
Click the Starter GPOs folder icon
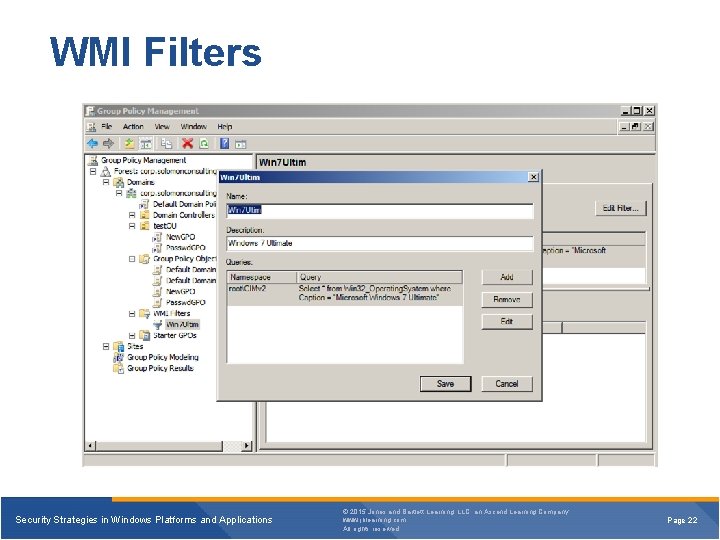point(144,336)
